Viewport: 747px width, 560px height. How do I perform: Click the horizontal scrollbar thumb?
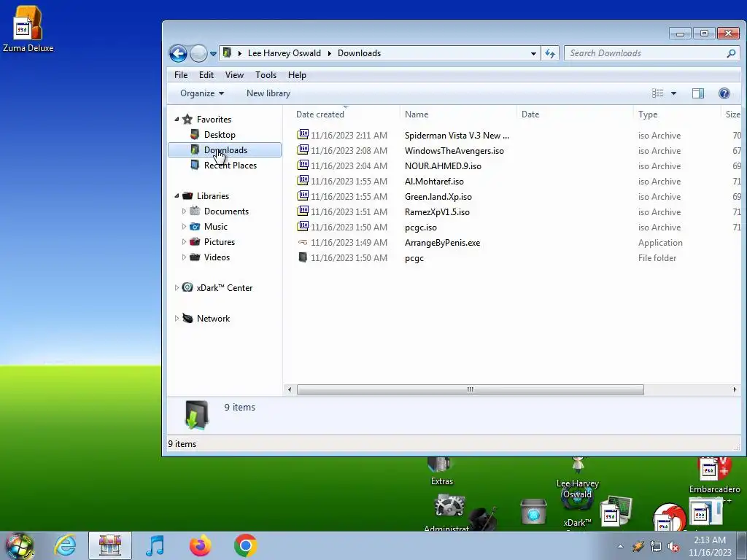pyautogui.click(x=471, y=389)
